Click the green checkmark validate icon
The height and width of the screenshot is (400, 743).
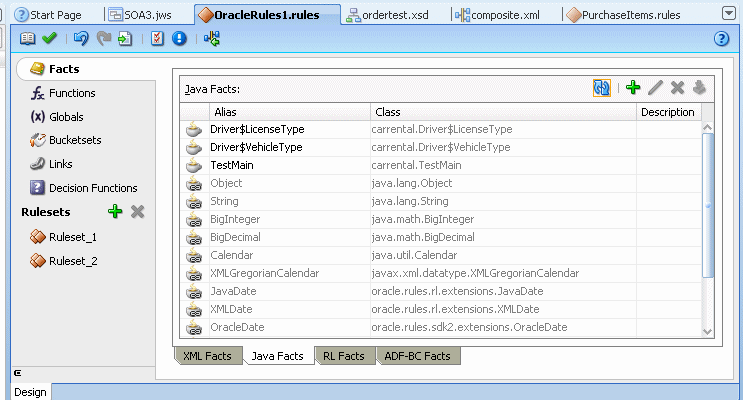49,38
